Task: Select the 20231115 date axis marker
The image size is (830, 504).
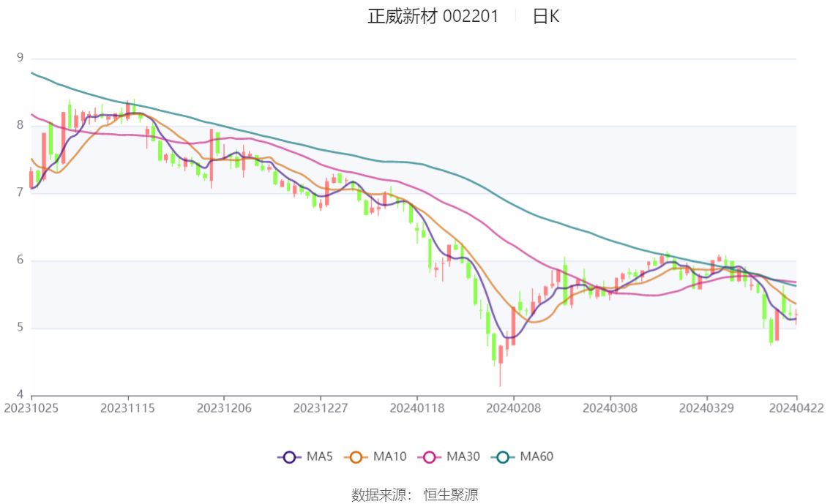Action: point(127,408)
